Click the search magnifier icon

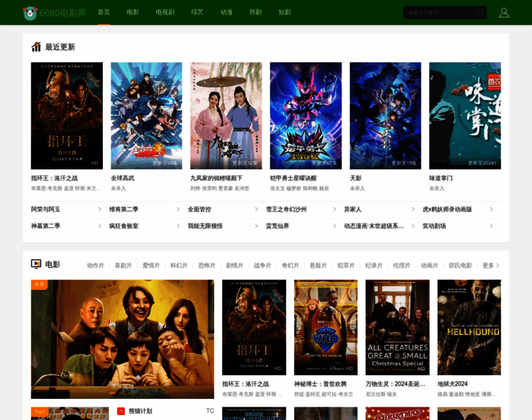pyautogui.click(x=480, y=13)
